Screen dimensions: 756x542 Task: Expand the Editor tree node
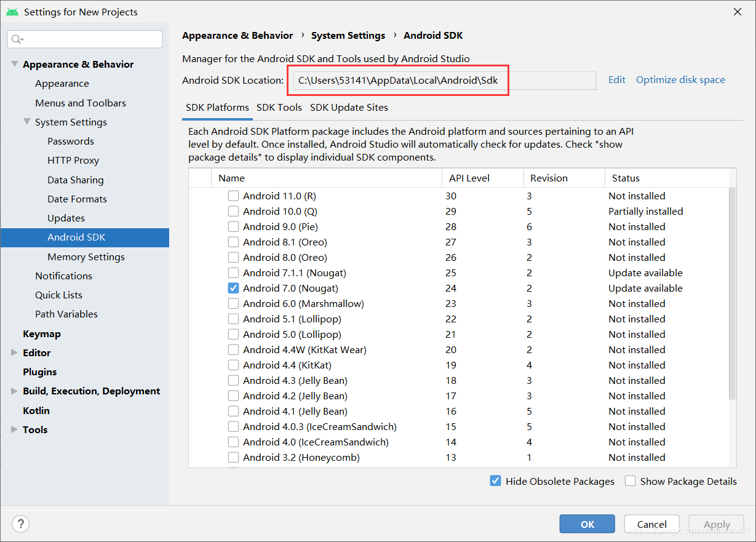[x=14, y=353]
